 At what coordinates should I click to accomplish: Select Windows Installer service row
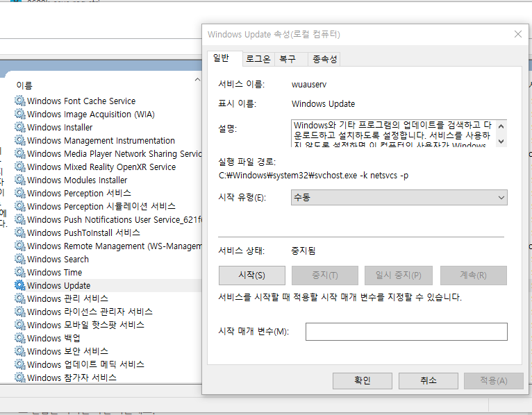point(108,128)
